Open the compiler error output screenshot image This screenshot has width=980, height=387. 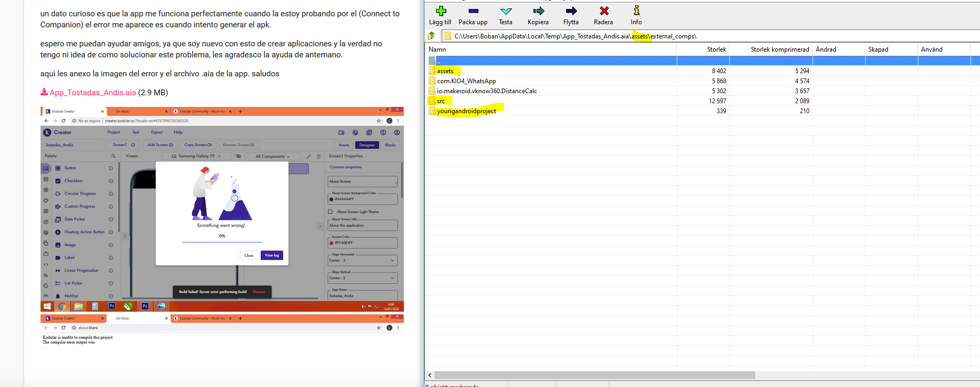(x=222, y=332)
